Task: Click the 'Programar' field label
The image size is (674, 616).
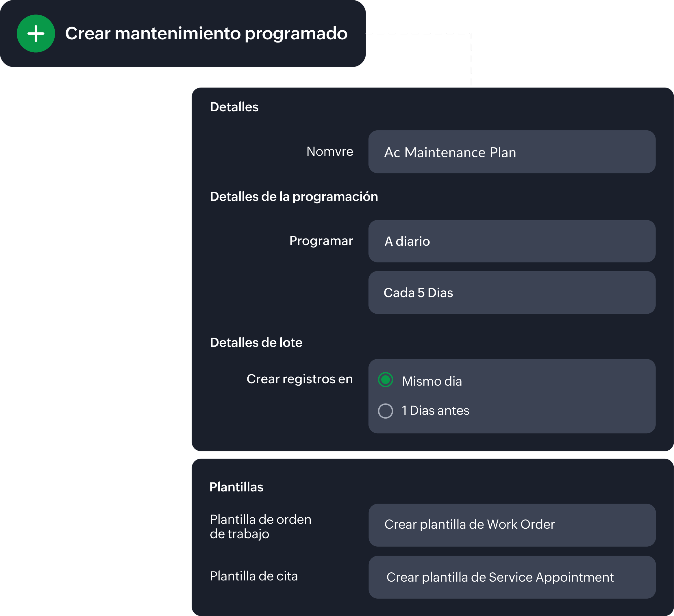Action: pyautogui.click(x=321, y=241)
